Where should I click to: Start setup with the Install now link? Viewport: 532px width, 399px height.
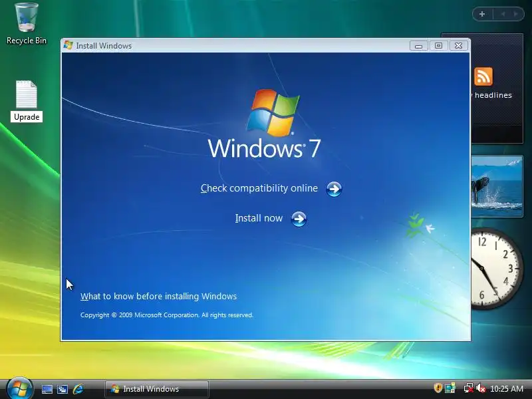coord(259,218)
